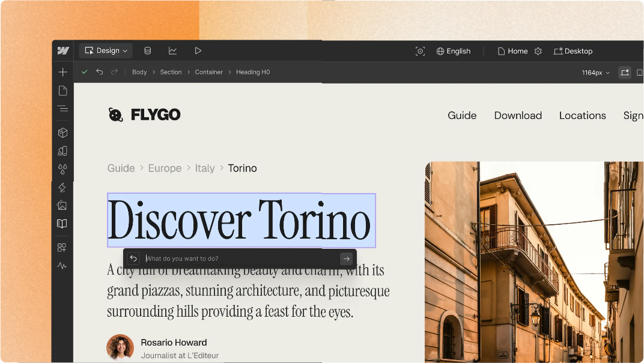
Task: Open site settings with the gear icon
Action: tap(538, 51)
